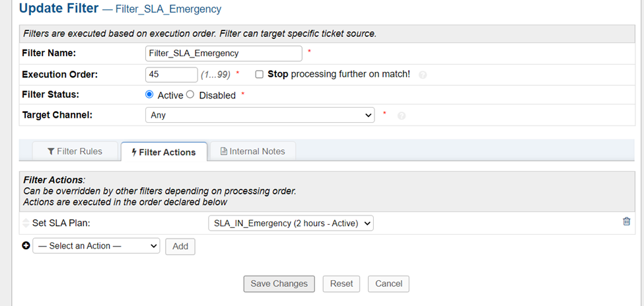This screenshot has width=644, height=306.
Task: Select the Active filter status radio
Action: 149,95
